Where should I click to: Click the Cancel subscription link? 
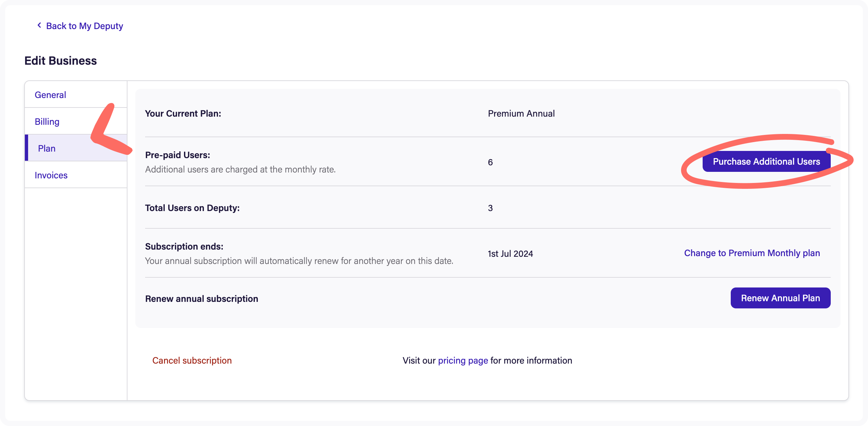tap(192, 360)
